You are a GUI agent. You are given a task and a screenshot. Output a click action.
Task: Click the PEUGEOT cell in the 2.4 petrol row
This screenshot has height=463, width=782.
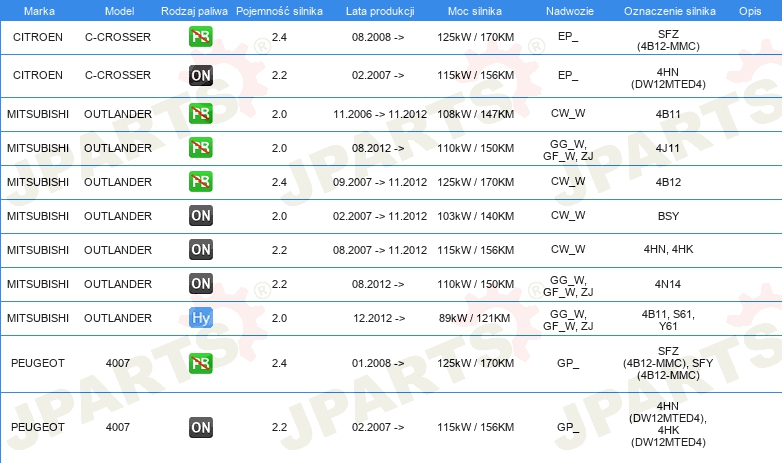pyautogui.click(x=38, y=363)
